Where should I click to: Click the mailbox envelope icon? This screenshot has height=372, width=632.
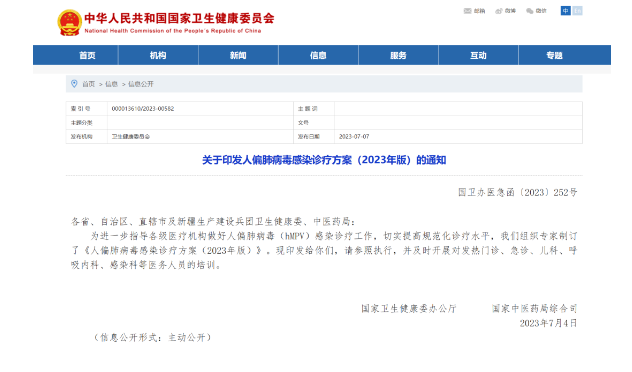click(468, 11)
